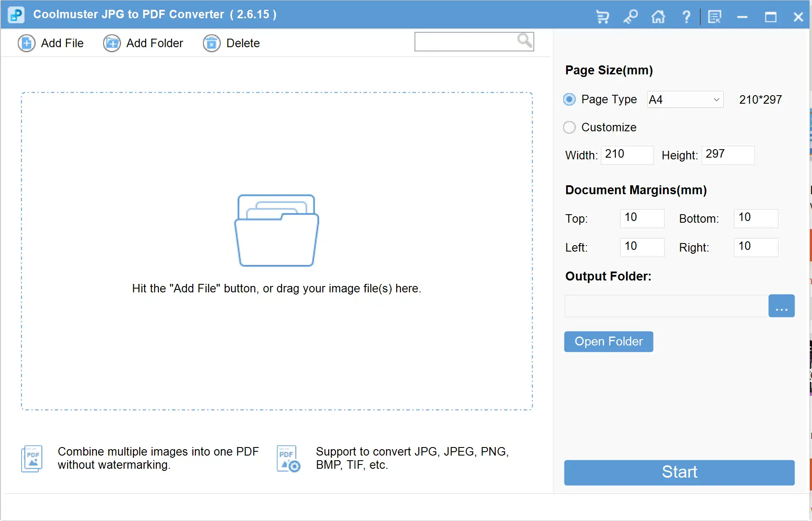Click the Add File icon button
The width and height of the screenshot is (812, 521).
point(26,43)
